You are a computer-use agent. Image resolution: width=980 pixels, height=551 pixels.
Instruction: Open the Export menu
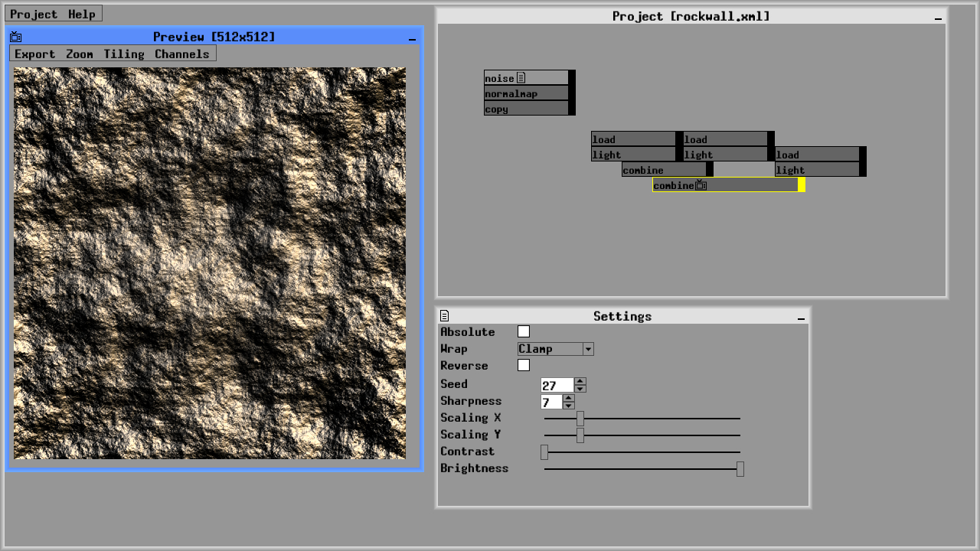click(x=34, y=54)
